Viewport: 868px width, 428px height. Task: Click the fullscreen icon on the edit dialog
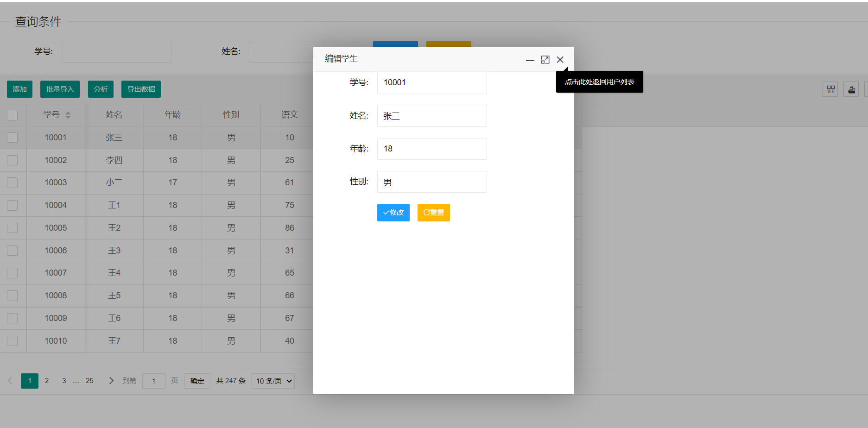[x=545, y=60]
